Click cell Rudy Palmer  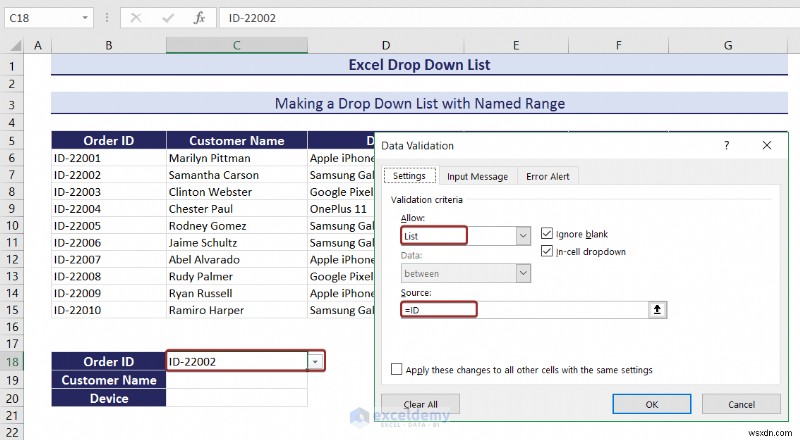point(237,276)
